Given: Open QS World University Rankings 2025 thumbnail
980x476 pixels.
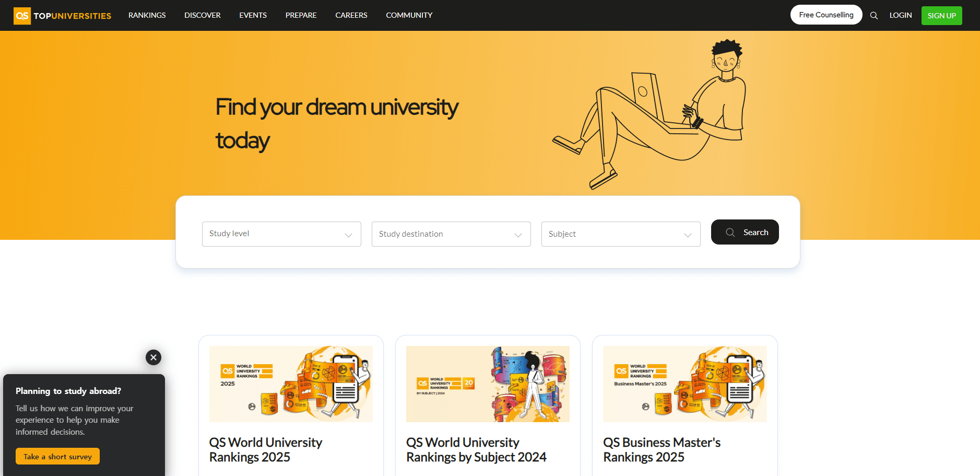Looking at the screenshot, I should pos(291,384).
